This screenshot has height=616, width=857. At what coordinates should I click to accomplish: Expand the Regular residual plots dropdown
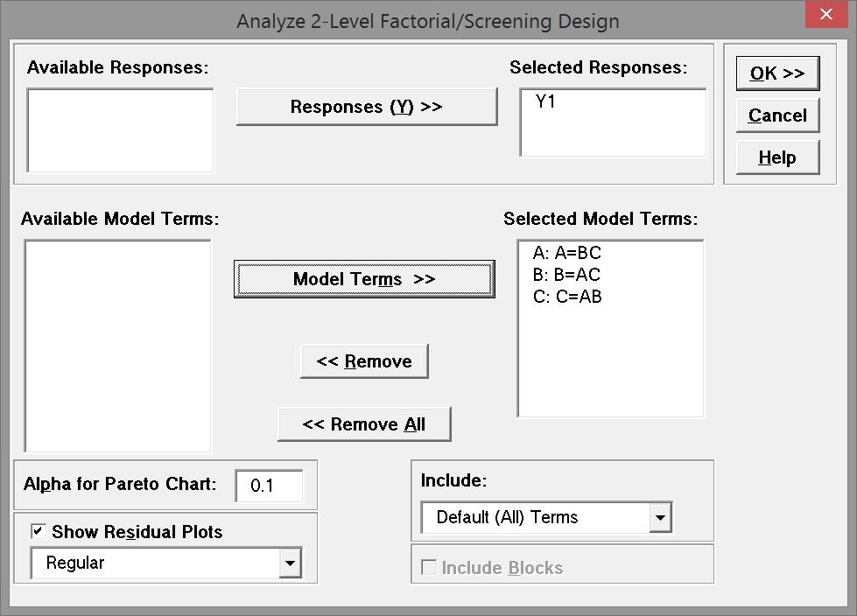pos(290,563)
